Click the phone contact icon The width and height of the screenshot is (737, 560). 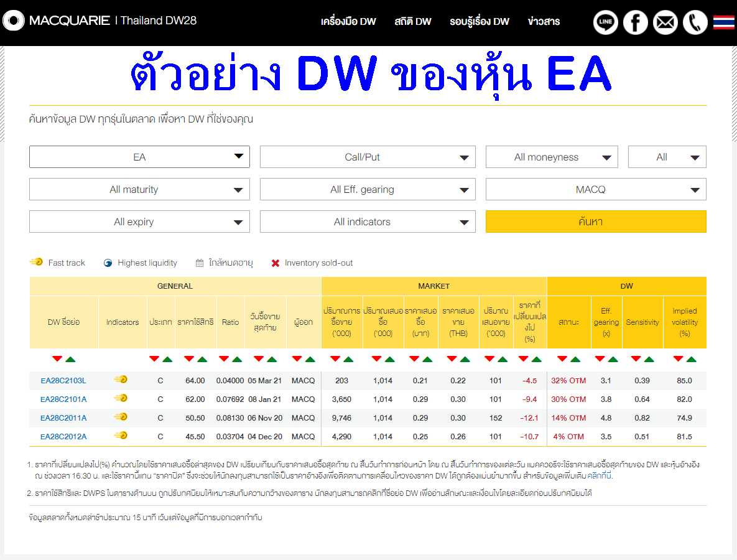point(695,22)
